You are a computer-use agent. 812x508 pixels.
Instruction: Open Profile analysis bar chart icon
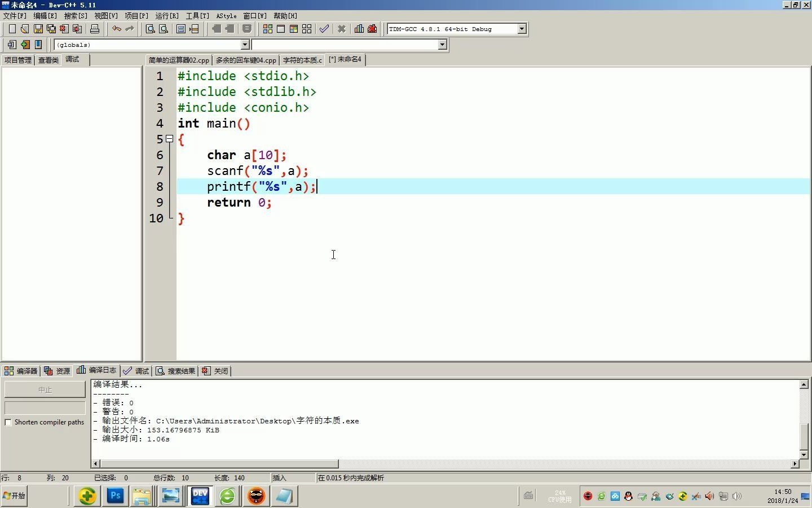click(359, 29)
